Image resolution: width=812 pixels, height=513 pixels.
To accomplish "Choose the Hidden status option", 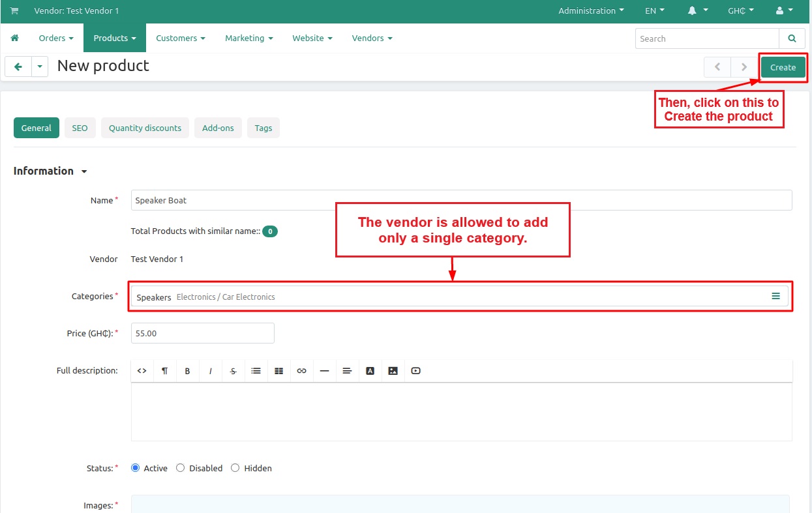I will 235,468.
